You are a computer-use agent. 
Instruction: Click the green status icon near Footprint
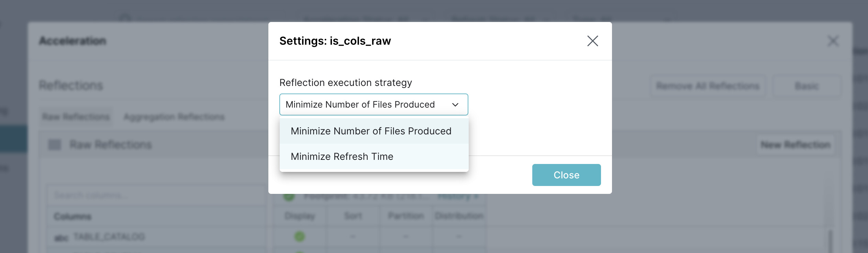(289, 197)
